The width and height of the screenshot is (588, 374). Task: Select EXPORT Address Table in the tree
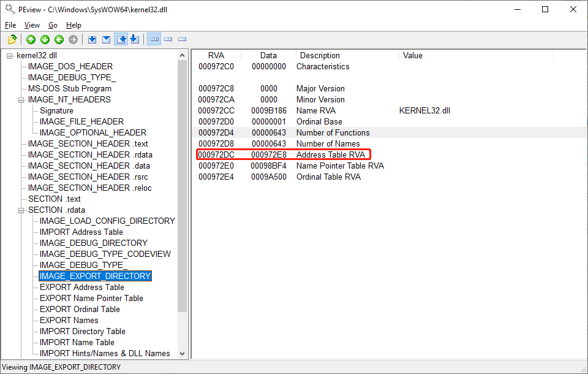81,287
